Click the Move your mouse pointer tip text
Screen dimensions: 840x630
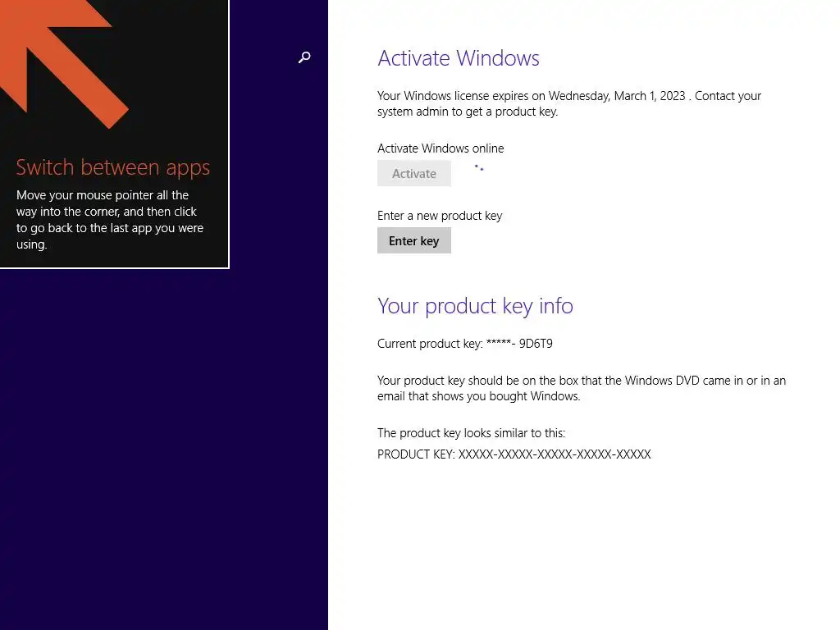click(110, 220)
